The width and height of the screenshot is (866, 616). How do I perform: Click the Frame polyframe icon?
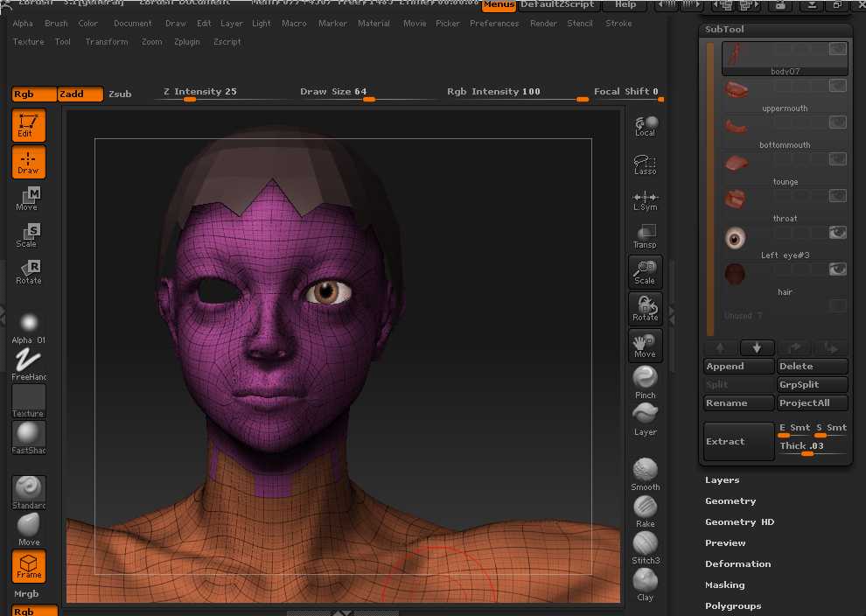tap(28, 565)
